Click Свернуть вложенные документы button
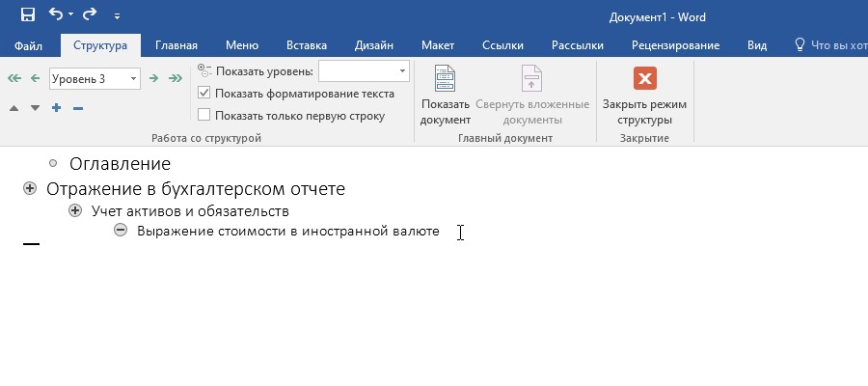 point(532,96)
